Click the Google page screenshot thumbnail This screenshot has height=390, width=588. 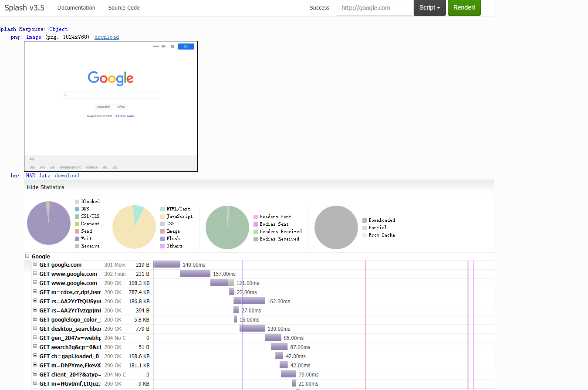[111, 106]
